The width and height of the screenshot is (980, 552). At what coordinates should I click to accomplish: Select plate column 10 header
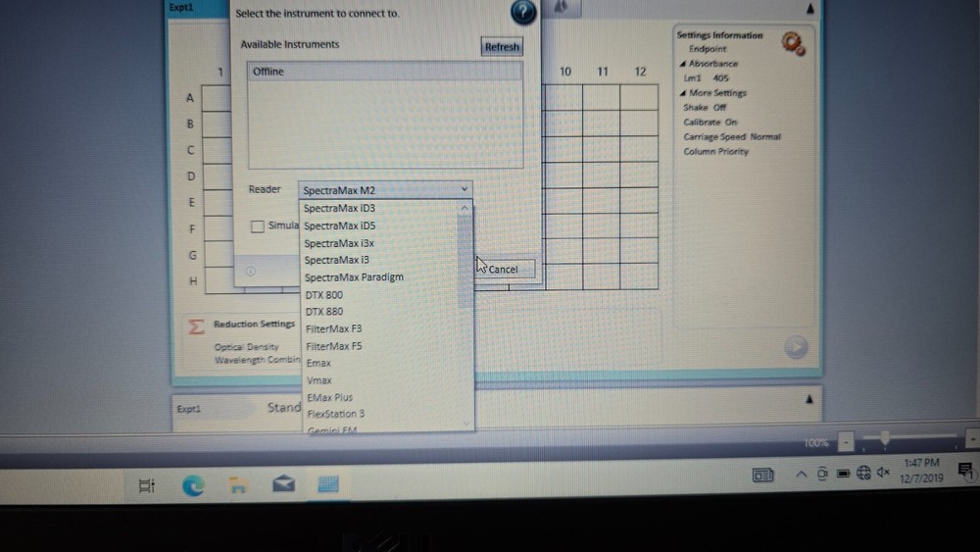[x=565, y=72]
